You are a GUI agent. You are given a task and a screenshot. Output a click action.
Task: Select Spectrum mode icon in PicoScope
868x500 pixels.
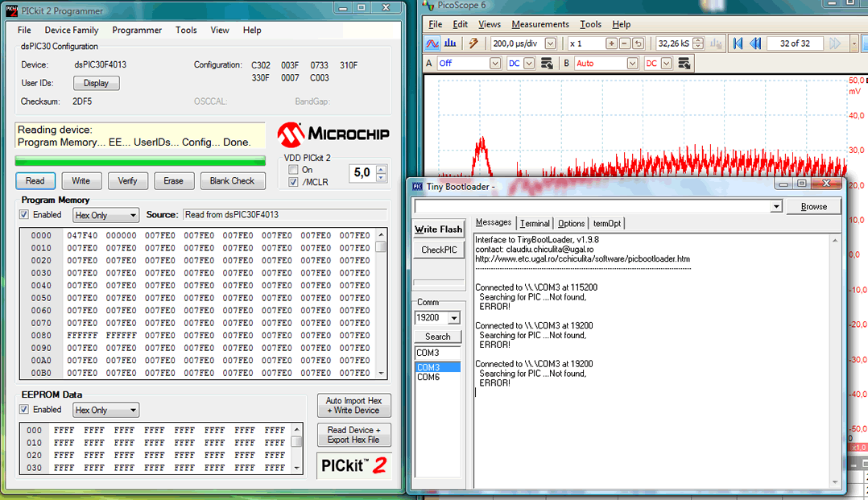pyautogui.click(x=451, y=43)
